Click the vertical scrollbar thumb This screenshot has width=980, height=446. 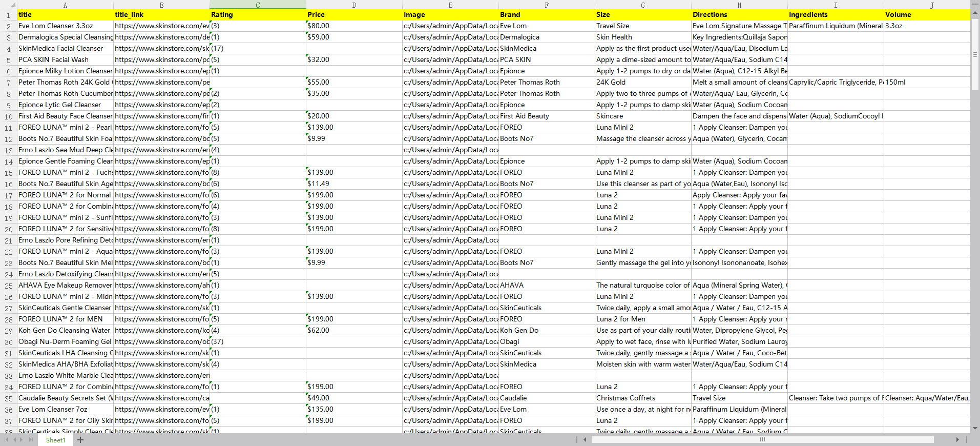click(x=975, y=54)
